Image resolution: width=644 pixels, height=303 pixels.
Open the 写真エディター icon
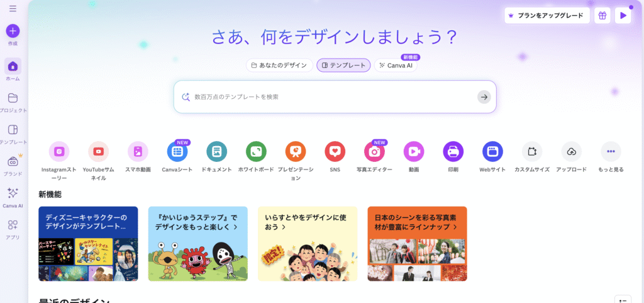[375, 152]
